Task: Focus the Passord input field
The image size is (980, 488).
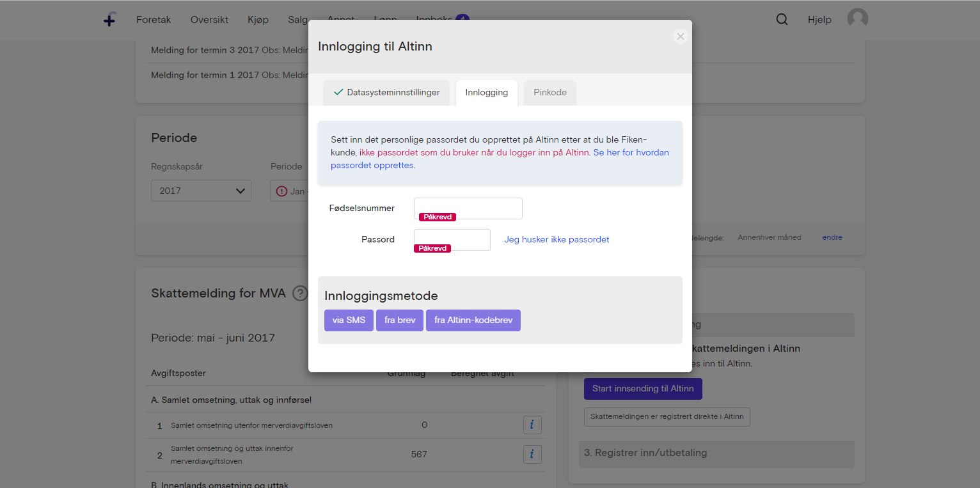Action: (x=452, y=239)
